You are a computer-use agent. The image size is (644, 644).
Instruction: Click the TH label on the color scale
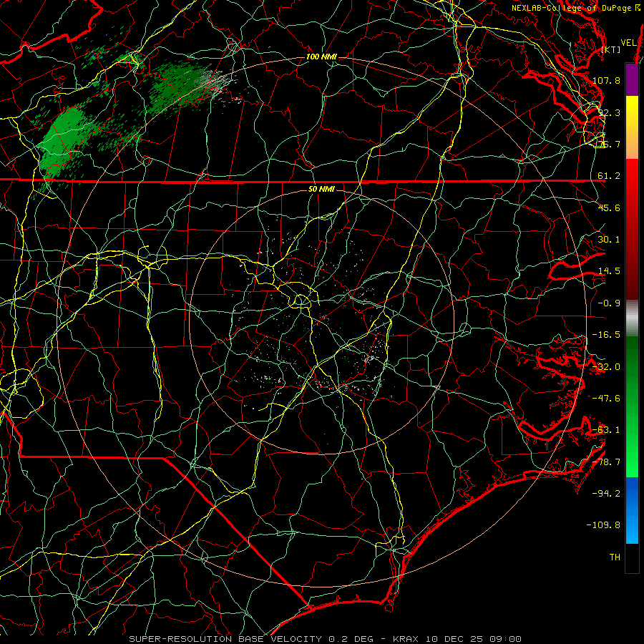615,557
